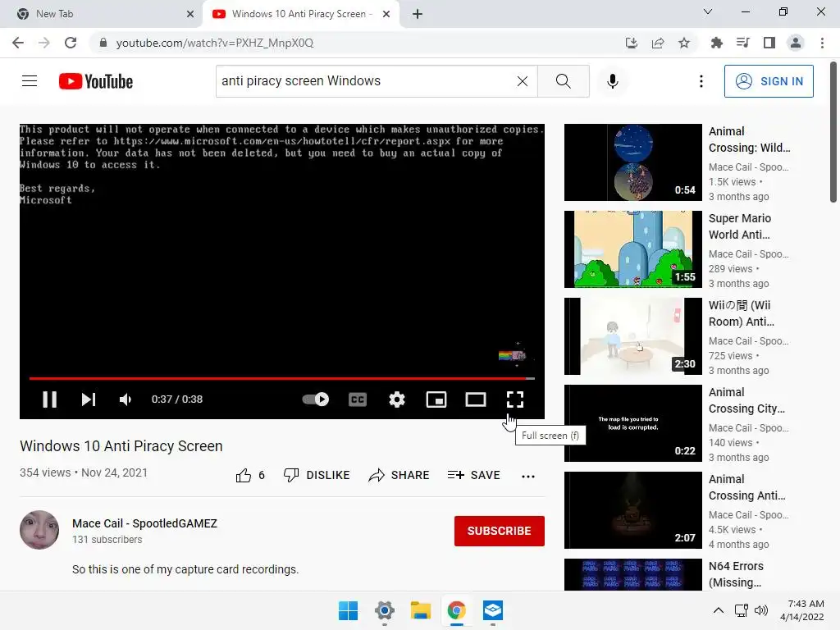Click the address bar URL
The height and width of the screenshot is (630, 840).
215,43
